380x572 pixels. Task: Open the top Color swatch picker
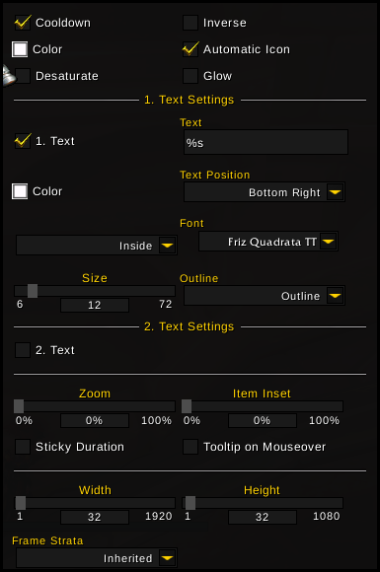coord(20,49)
